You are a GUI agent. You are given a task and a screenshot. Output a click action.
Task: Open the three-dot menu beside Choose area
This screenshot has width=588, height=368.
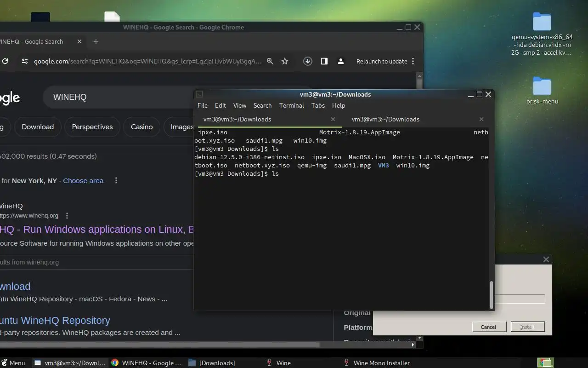pos(116,180)
